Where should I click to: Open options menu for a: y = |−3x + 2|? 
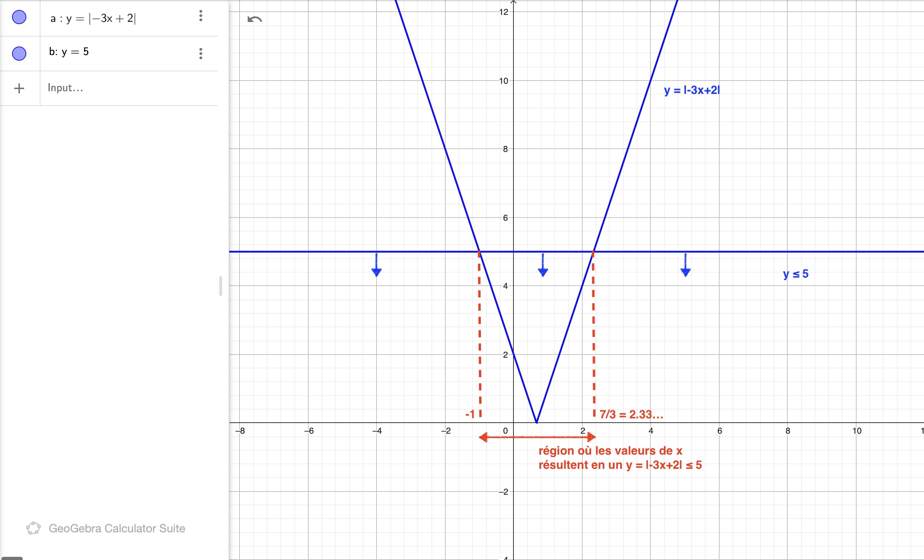click(x=200, y=16)
